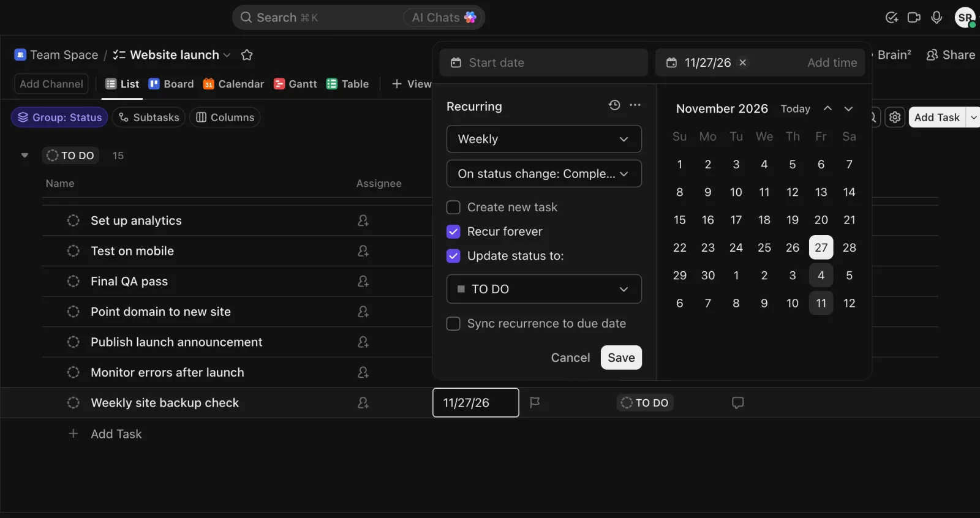980x518 pixels.
Task: Click the quick-create task checkmark icon
Action: (x=892, y=18)
